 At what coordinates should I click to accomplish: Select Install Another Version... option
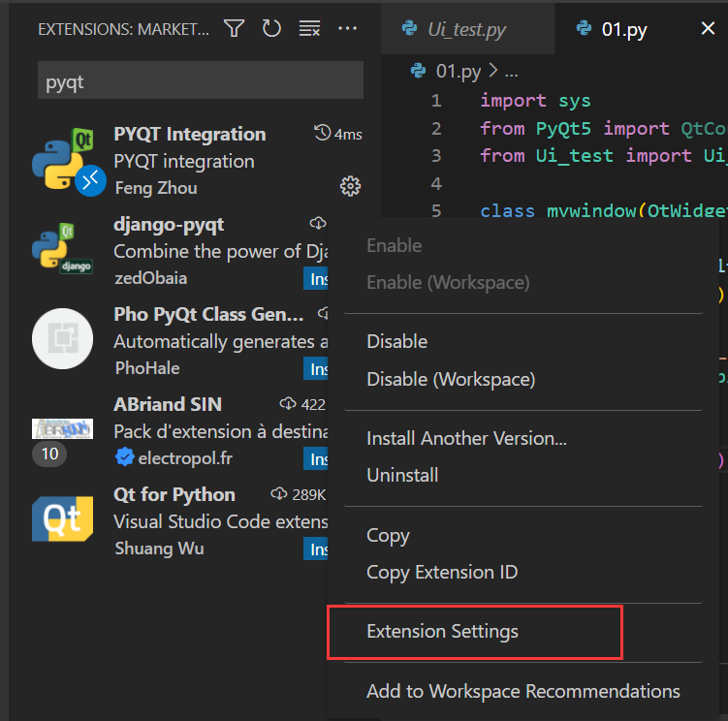[x=523, y=438]
